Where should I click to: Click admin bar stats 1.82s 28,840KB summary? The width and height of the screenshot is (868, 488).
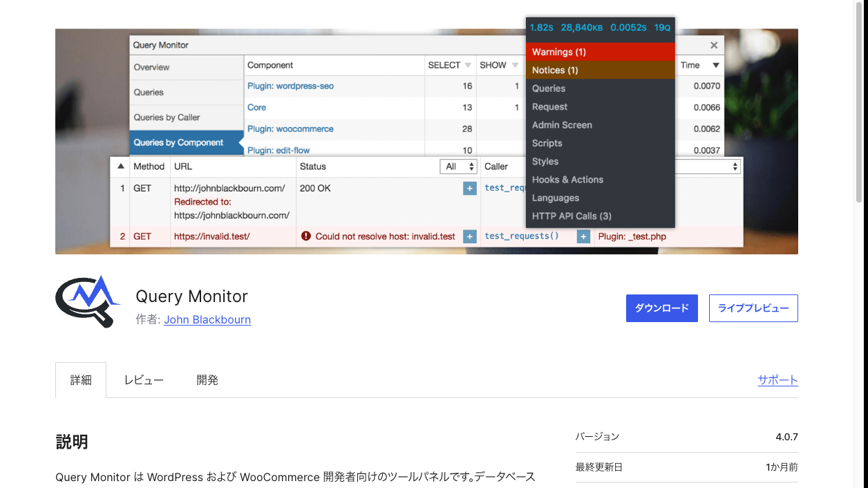600,28
